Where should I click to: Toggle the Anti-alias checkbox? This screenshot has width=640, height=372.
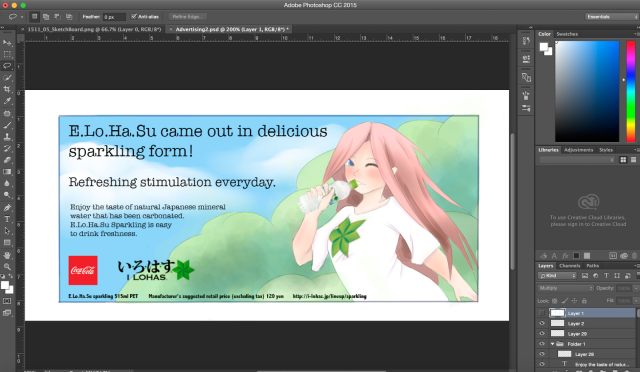(133, 17)
